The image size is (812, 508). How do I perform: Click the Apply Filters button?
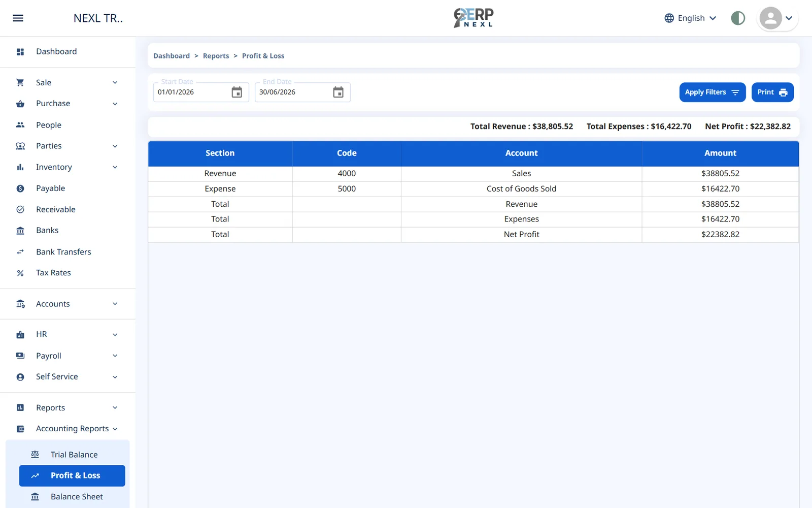pos(713,92)
